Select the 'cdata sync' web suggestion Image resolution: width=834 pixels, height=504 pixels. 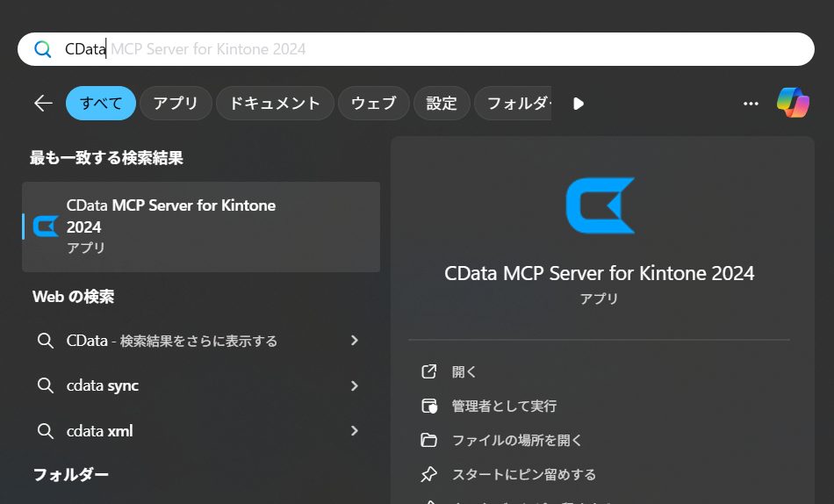click(201, 385)
